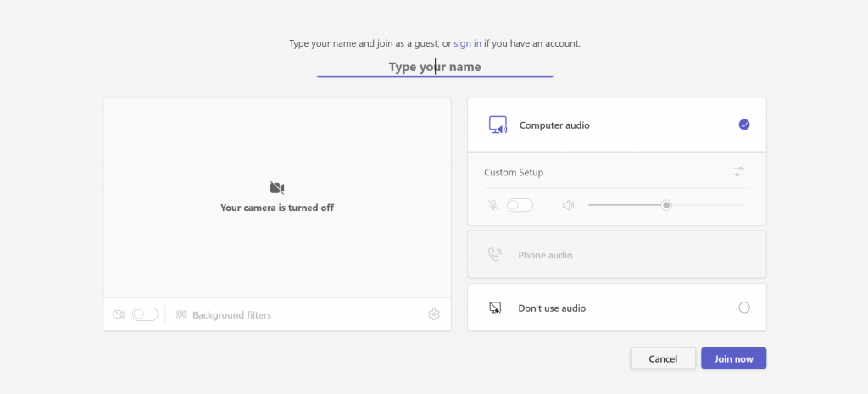Image resolution: width=868 pixels, height=394 pixels.
Task: Click the Computer audio monitor icon
Action: point(498,125)
